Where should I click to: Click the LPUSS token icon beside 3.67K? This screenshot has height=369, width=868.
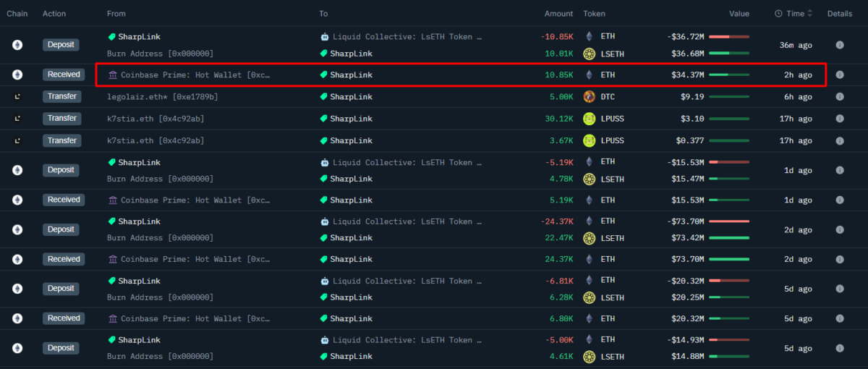pos(589,140)
